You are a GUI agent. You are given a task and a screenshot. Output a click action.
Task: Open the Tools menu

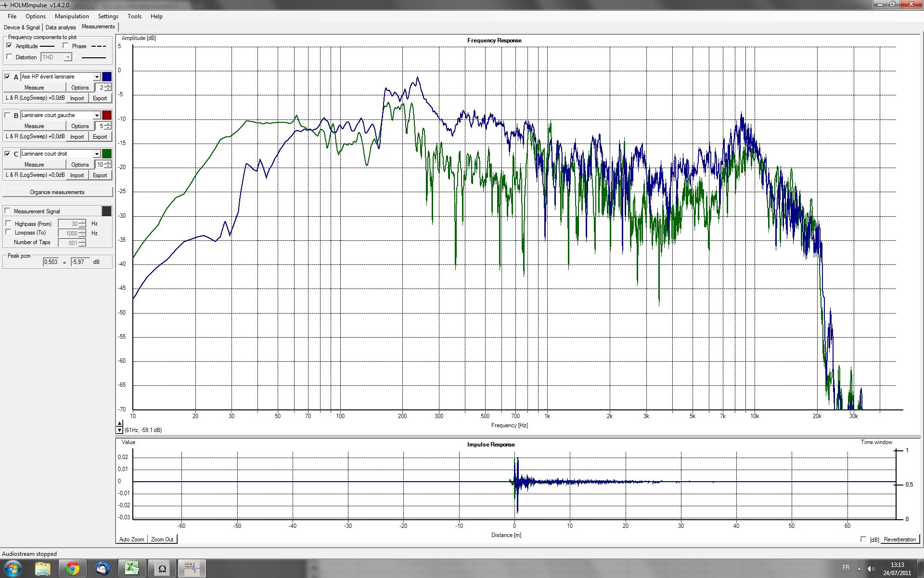(135, 16)
